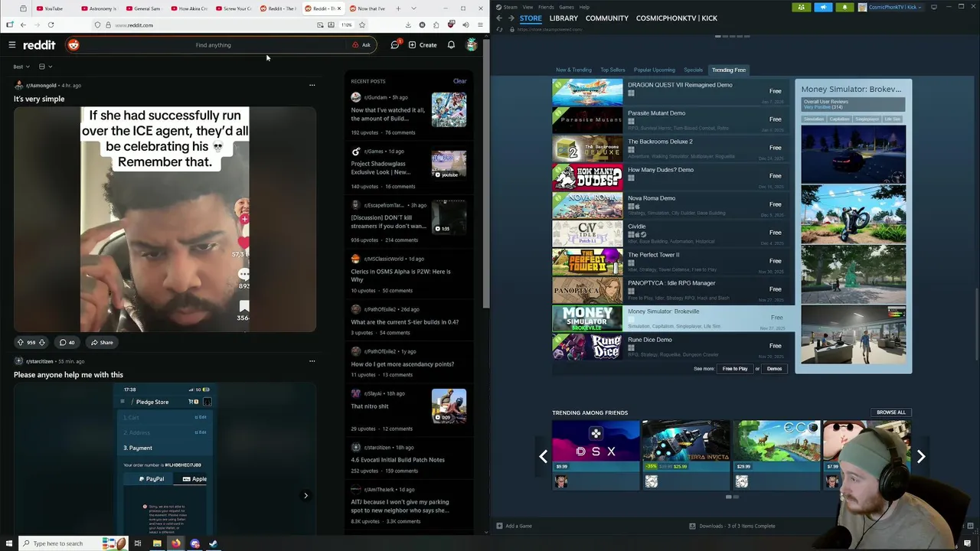Open Reddit notifications bell
980x551 pixels.
(x=451, y=45)
